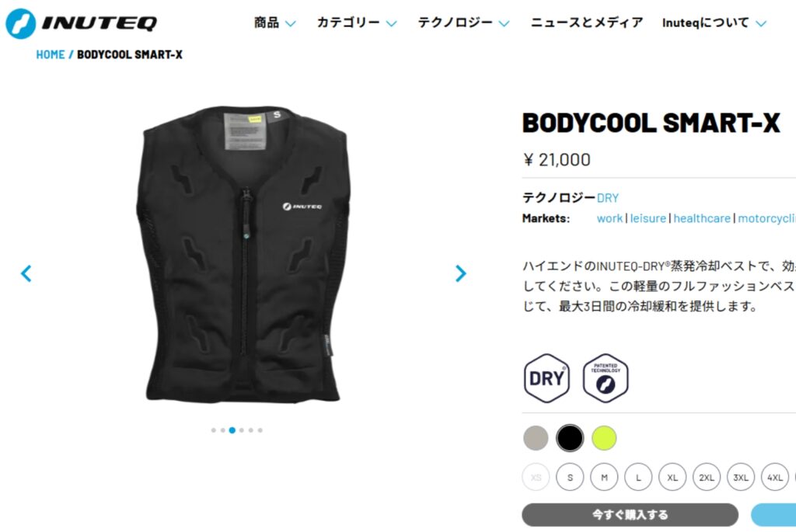Choose size S
Screen dimensions: 796x532
point(570,477)
